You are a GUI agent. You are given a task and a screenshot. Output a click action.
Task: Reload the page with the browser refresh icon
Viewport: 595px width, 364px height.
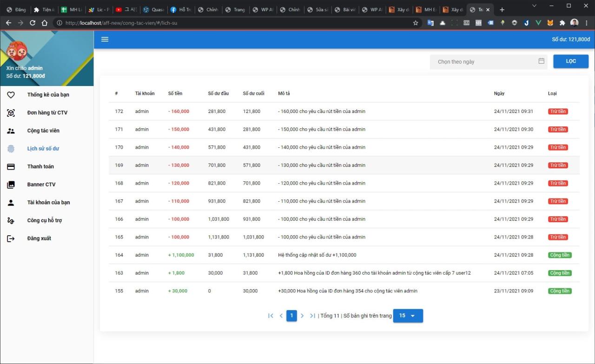[x=32, y=22]
